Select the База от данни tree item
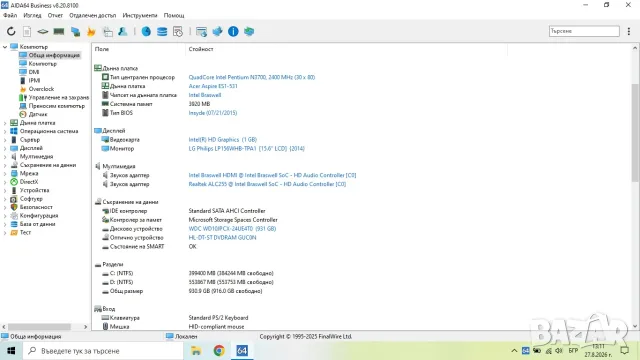Screen dimensions: 640x360 point(37,224)
